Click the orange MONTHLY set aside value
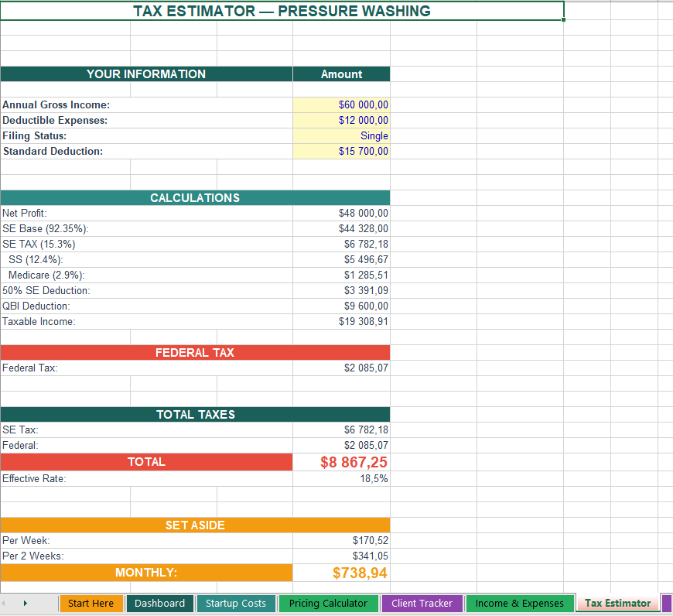The height and width of the screenshot is (616, 673). coord(341,573)
